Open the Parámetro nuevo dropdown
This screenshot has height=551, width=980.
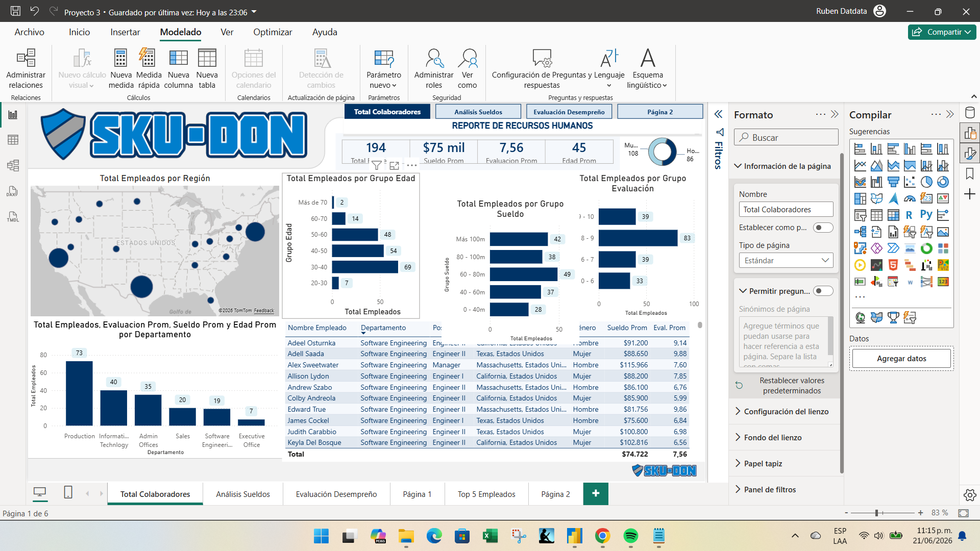(x=384, y=68)
